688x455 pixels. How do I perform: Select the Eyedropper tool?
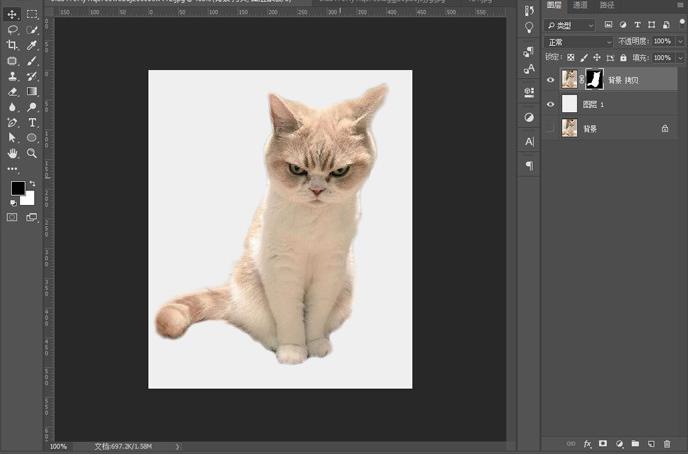(32, 45)
